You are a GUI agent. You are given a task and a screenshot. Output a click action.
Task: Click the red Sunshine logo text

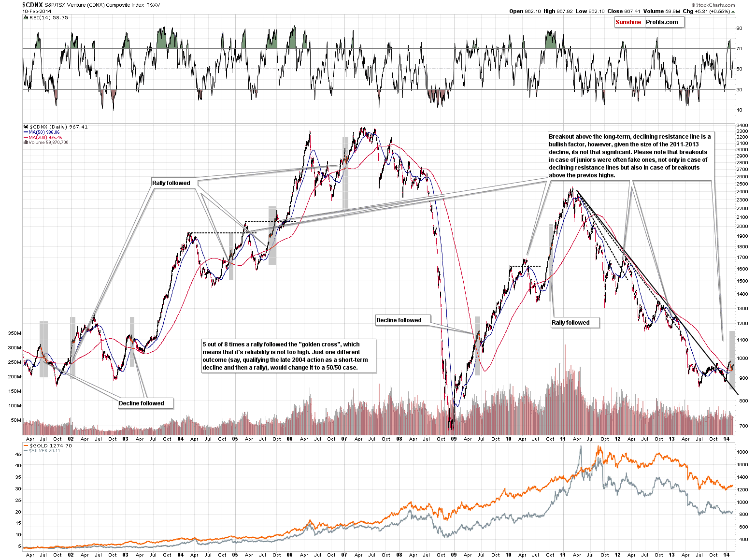[x=628, y=22]
